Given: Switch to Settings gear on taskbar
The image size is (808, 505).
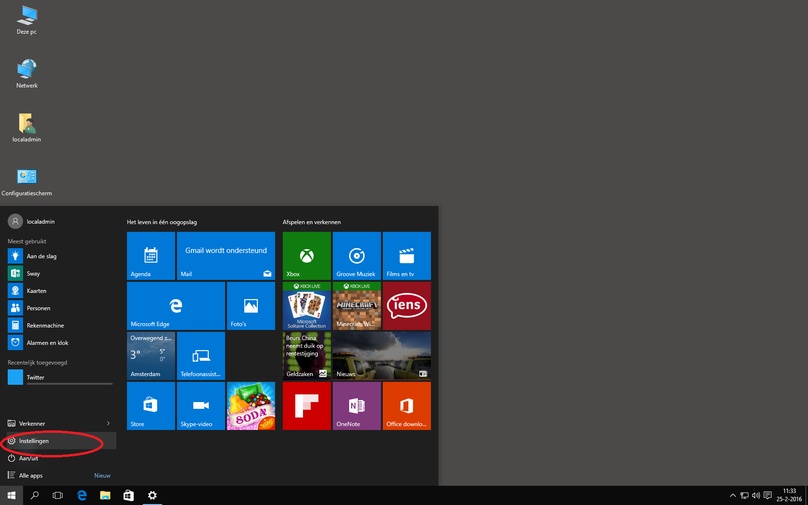Looking at the screenshot, I should pos(152,496).
